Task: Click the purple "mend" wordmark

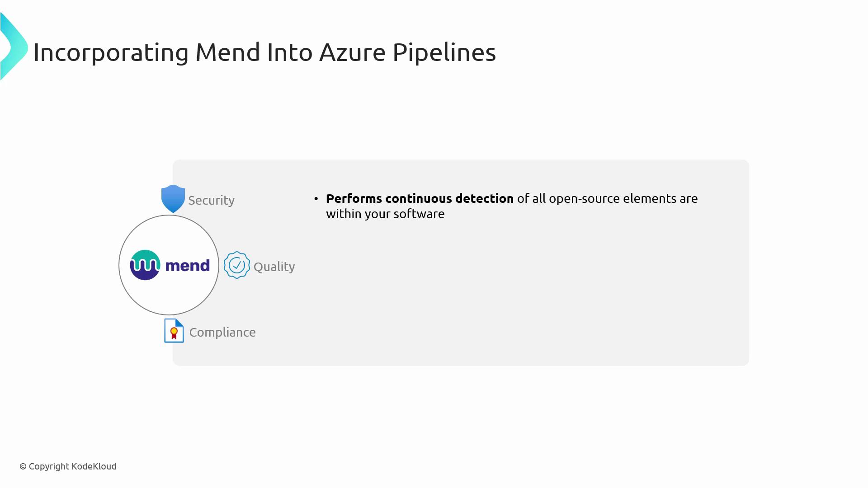Action: (188, 265)
